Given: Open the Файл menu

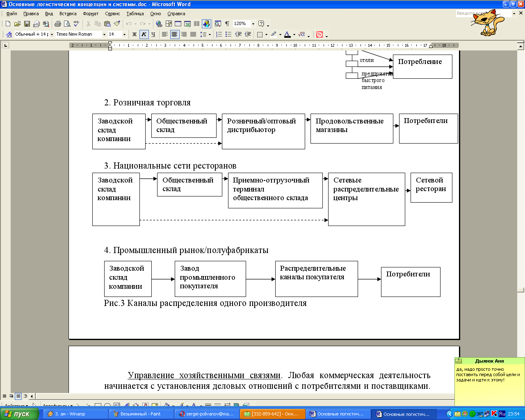Looking at the screenshot, I should [11, 14].
